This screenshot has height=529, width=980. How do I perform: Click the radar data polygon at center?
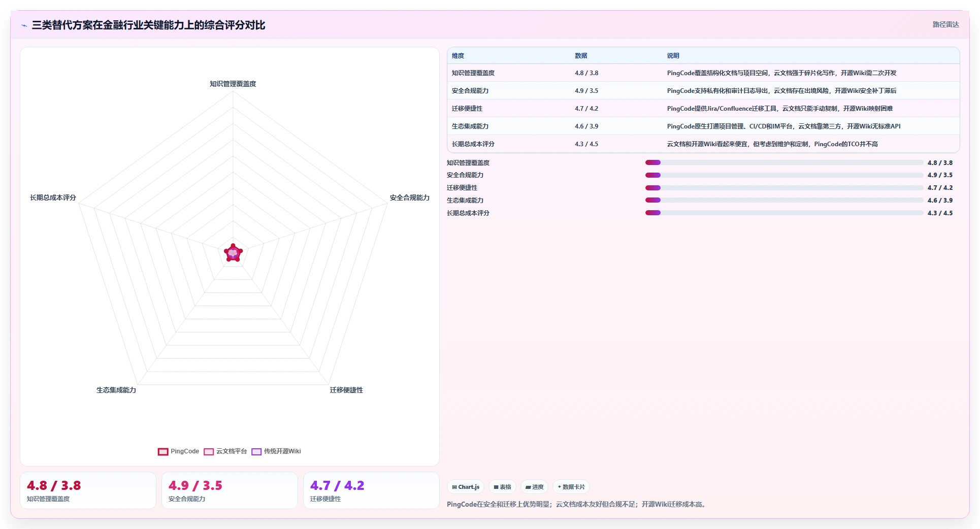coord(233,253)
